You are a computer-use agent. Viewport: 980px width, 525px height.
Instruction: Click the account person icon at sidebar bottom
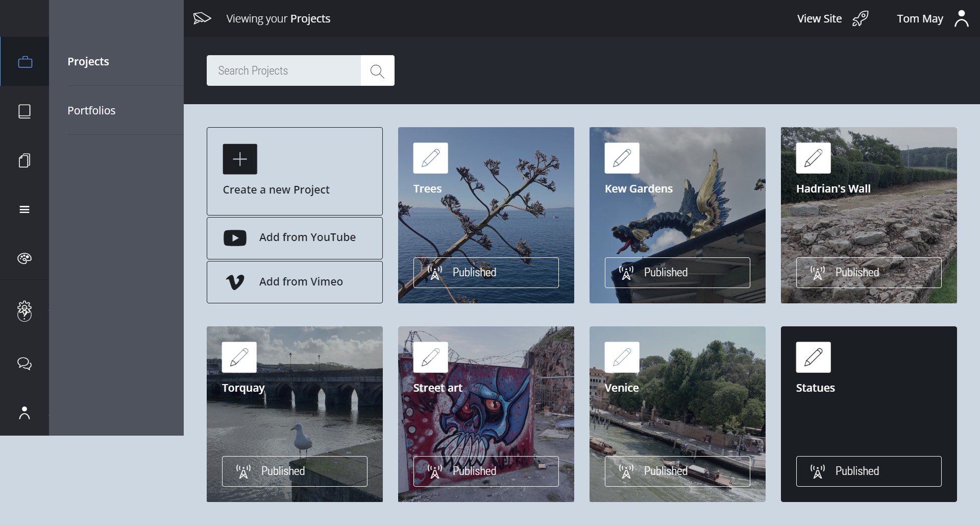click(24, 413)
